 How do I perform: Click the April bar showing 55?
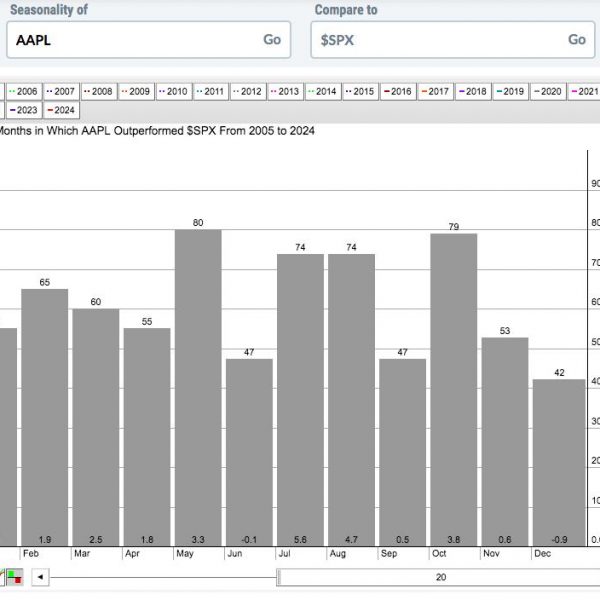147,437
